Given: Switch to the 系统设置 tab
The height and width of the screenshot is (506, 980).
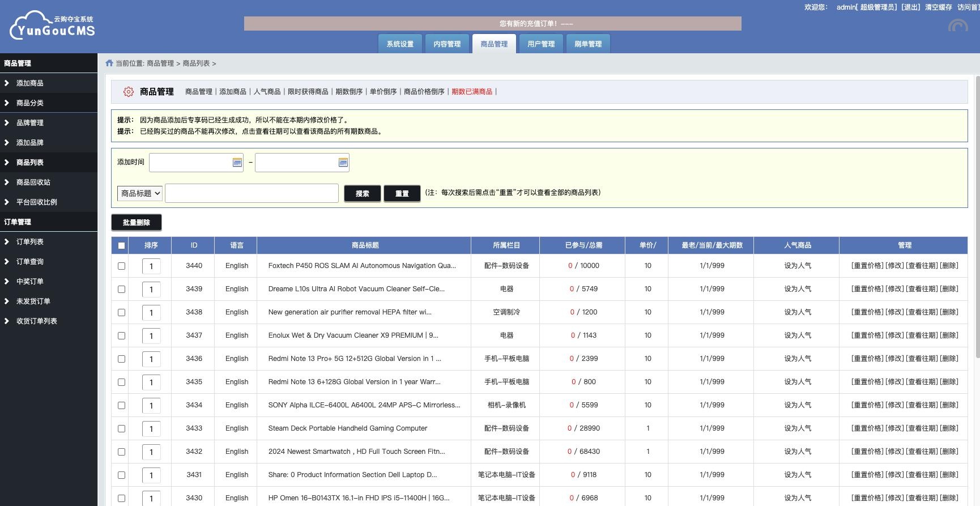Looking at the screenshot, I should 400,44.
